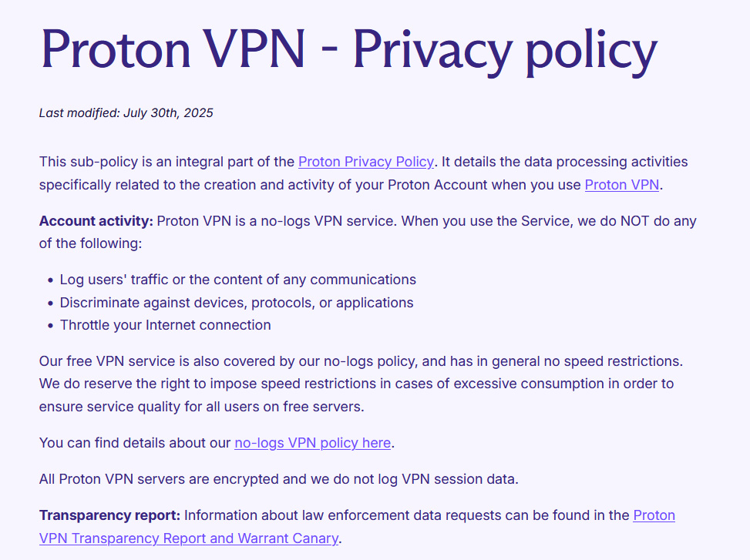Click the bullet dot before "Throttle your Internet"
Viewport: 750px width, 560px height.
[51, 326]
